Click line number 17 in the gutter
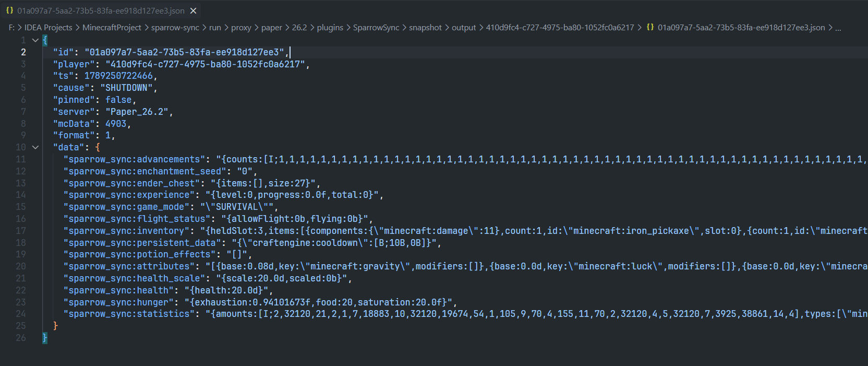This screenshot has width=868, height=366. pos(21,231)
